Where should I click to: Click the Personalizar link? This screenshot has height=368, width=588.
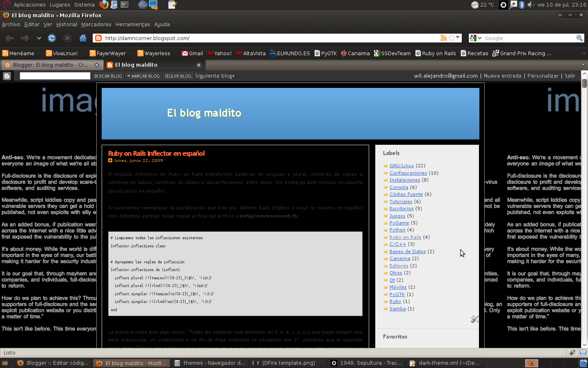pos(543,76)
